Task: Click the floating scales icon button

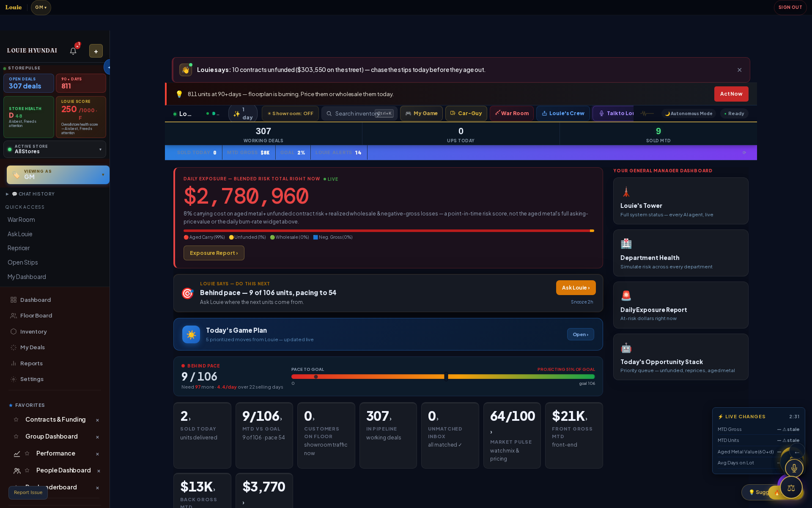Action: coord(791,488)
